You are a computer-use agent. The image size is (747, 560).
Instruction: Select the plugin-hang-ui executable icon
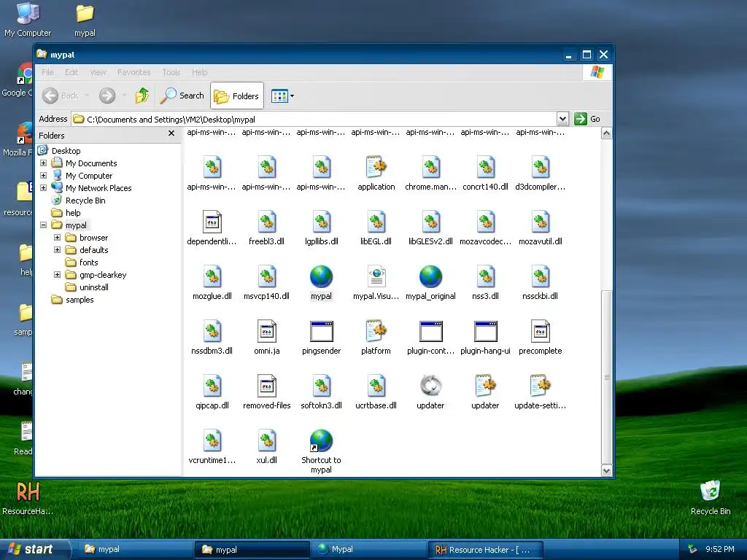tap(485, 332)
